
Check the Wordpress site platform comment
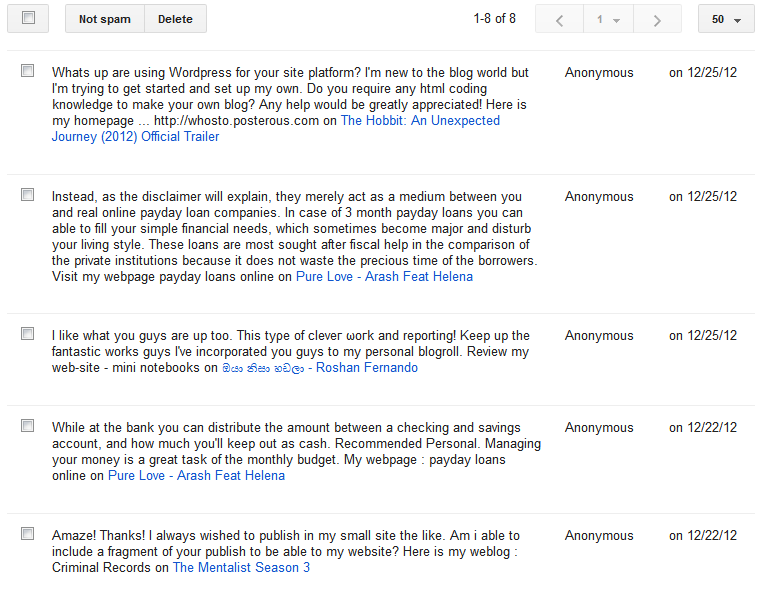click(x=28, y=71)
